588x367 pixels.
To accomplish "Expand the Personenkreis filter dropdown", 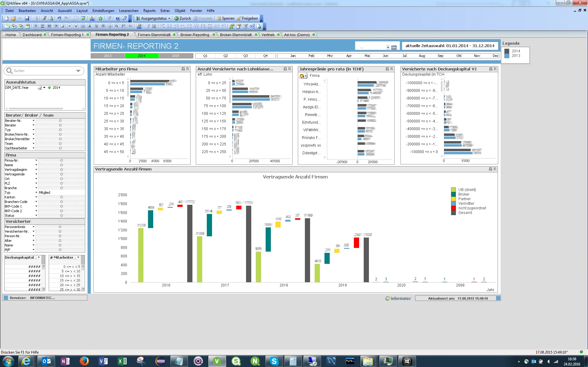I will pos(33,227).
